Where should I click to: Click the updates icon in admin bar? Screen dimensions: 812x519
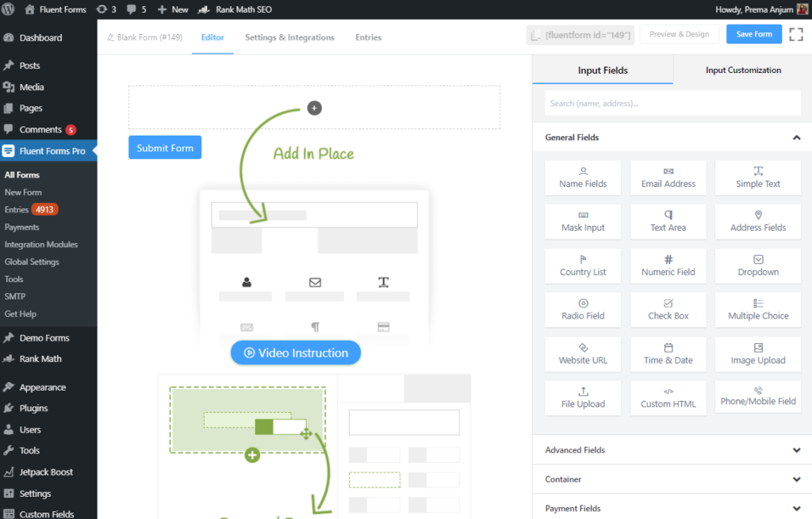(106, 10)
